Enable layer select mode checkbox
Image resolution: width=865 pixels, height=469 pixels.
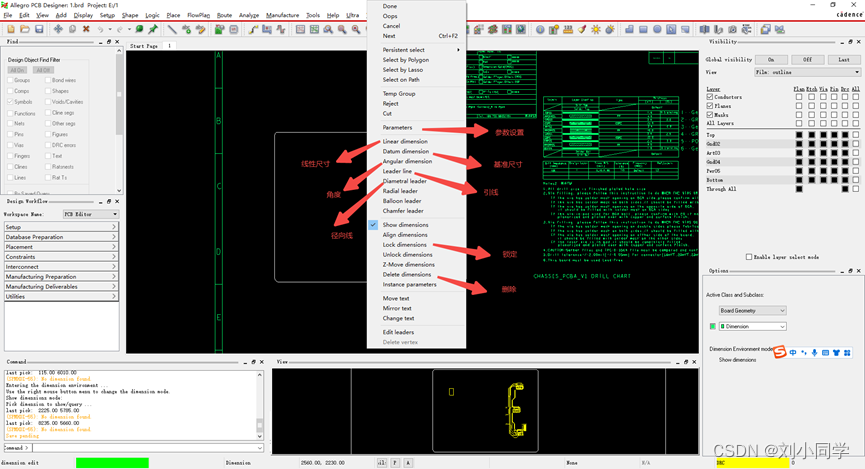coord(749,257)
